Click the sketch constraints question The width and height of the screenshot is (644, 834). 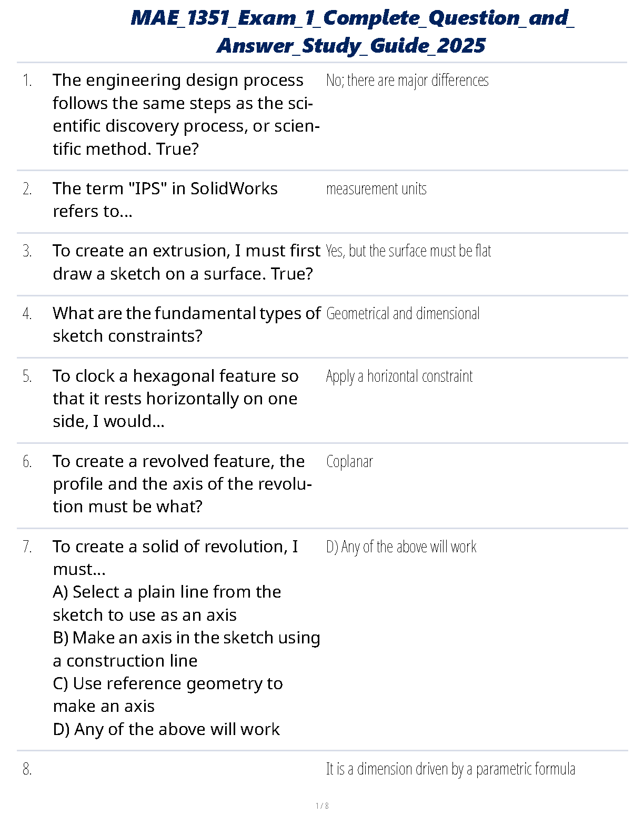pyautogui.click(x=186, y=324)
